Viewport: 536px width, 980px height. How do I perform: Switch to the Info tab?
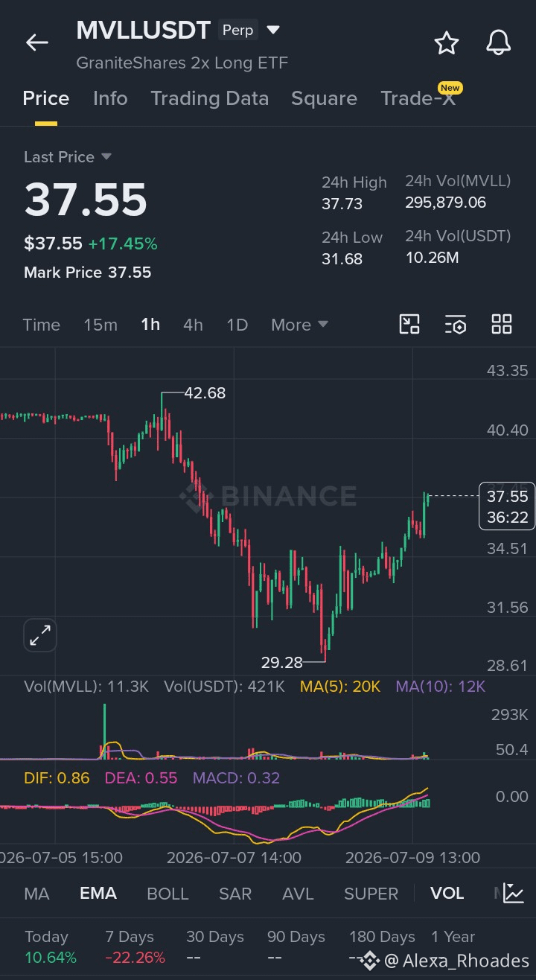pos(110,98)
